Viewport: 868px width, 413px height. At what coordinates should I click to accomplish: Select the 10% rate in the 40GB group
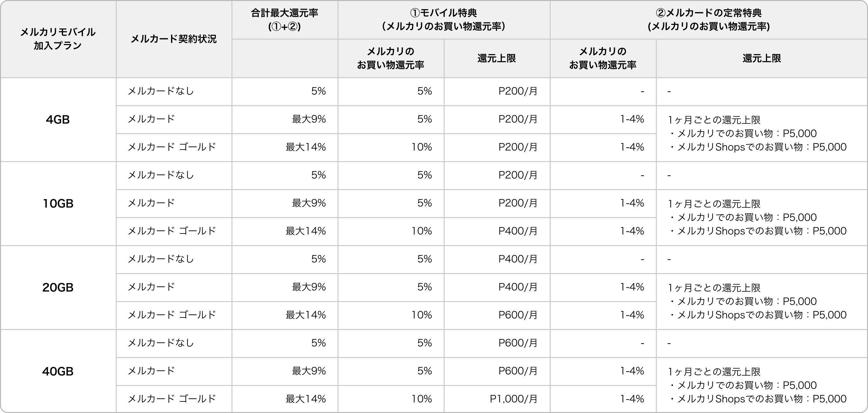421,399
